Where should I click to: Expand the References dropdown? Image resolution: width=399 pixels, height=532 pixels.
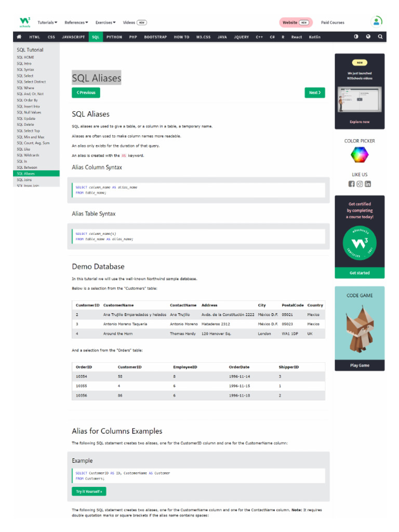point(76,22)
